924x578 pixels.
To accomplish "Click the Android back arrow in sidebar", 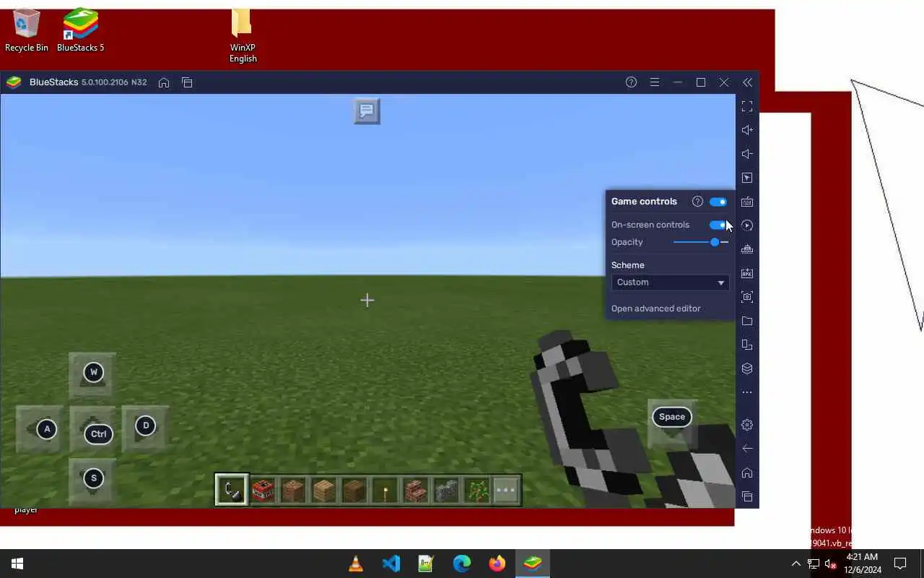I will (747, 449).
